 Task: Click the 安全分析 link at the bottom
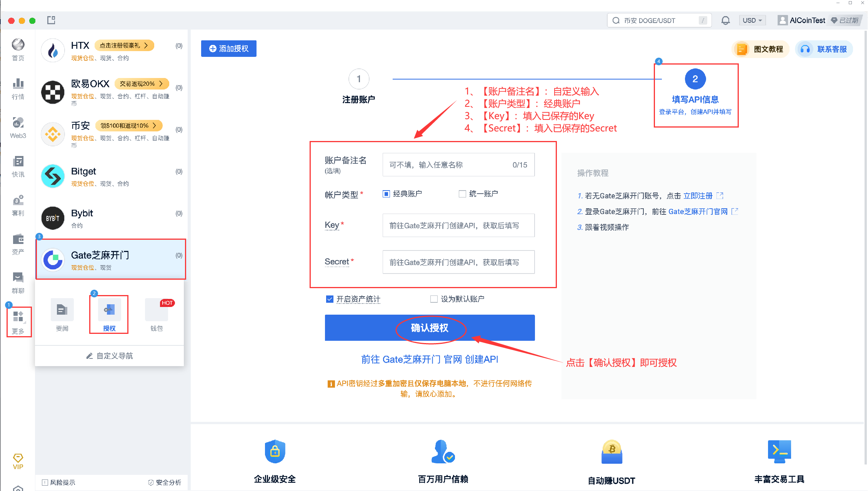click(165, 482)
